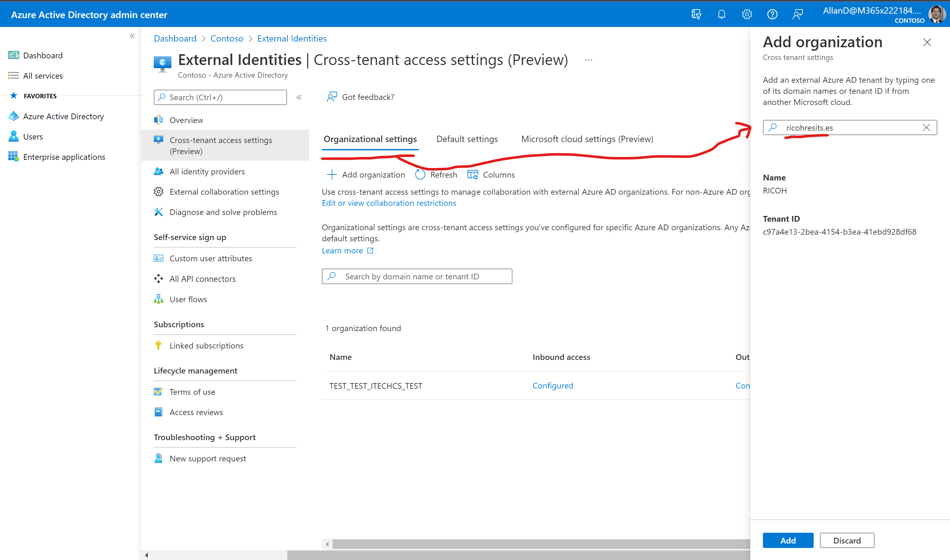Click the page bottom horizontal scrollbar

pos(518,555)
